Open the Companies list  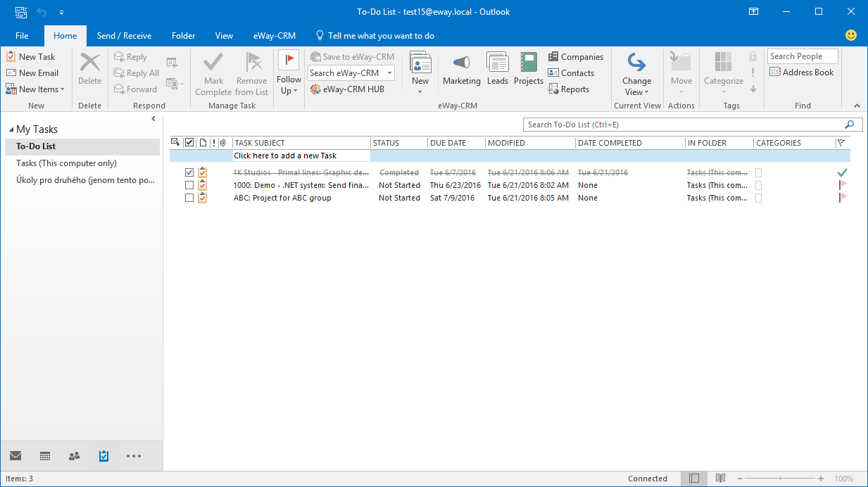(576, 57)
